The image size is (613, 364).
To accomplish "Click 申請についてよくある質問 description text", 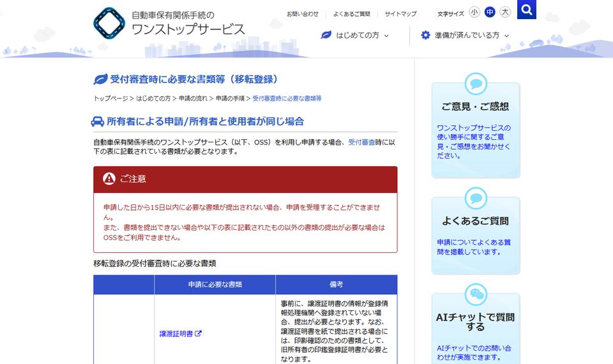I will point(474,247).
